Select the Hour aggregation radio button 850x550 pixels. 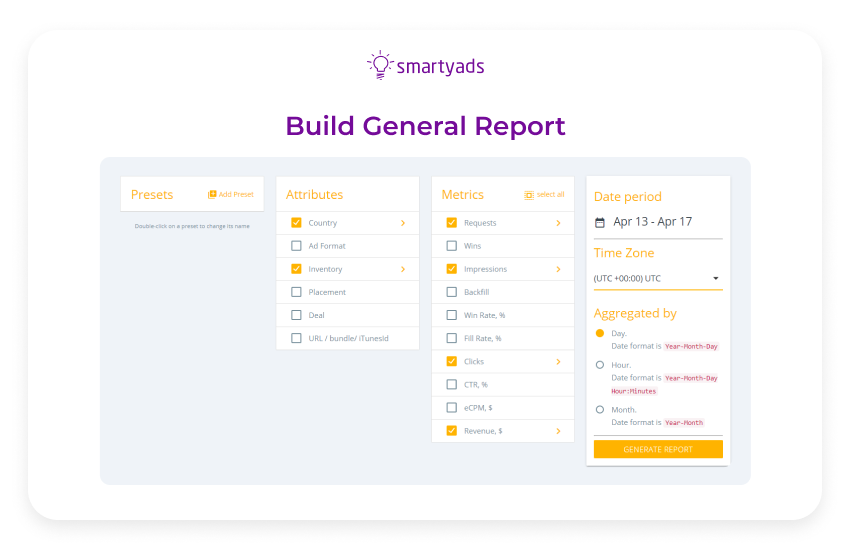click(x=600, y=365)
